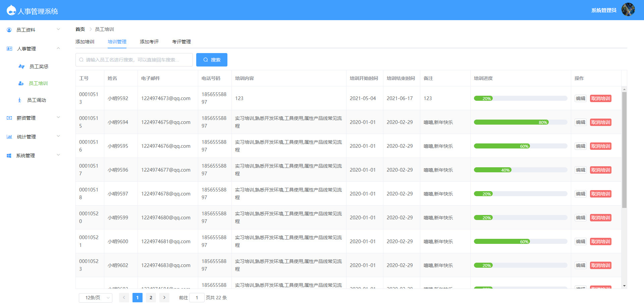
Task: Click the 人事管理 ID card icon
Action: pyautogui.click(x=9, y=49)
